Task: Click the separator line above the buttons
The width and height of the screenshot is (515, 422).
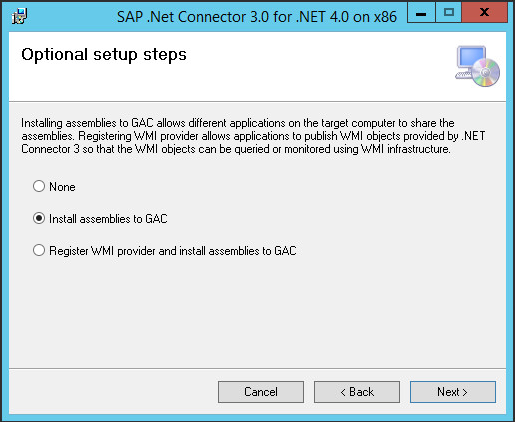Action: click(257, 368)
